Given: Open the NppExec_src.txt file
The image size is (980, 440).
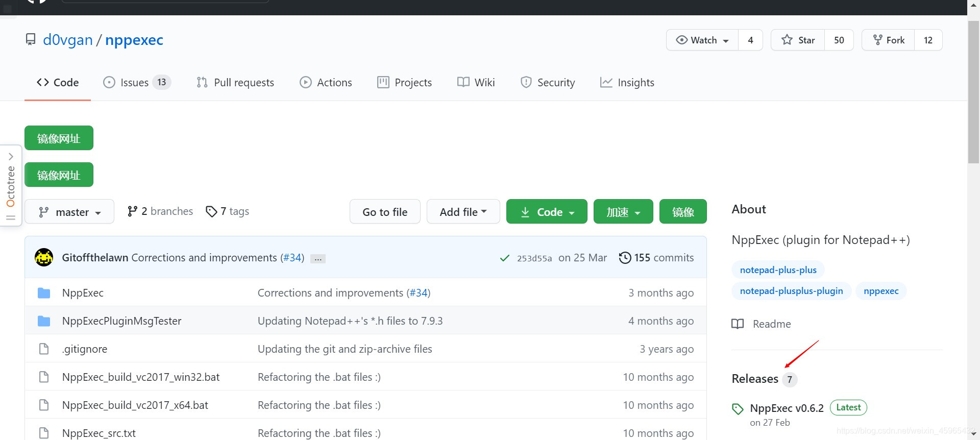Looking at the screenshot, I should pos(99,433).
